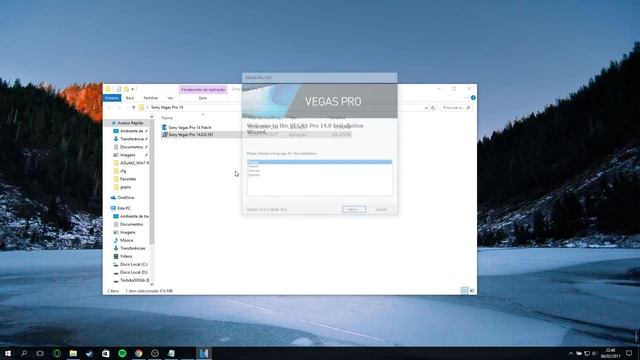Click the taskbar search icon
The width and height of the screenshot is (640, 360).
24,353
